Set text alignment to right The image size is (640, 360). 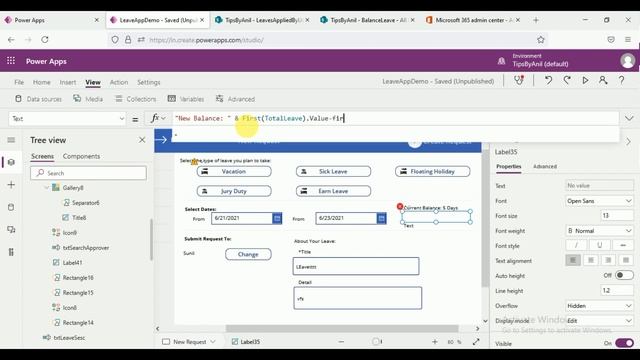coord(608,260)
